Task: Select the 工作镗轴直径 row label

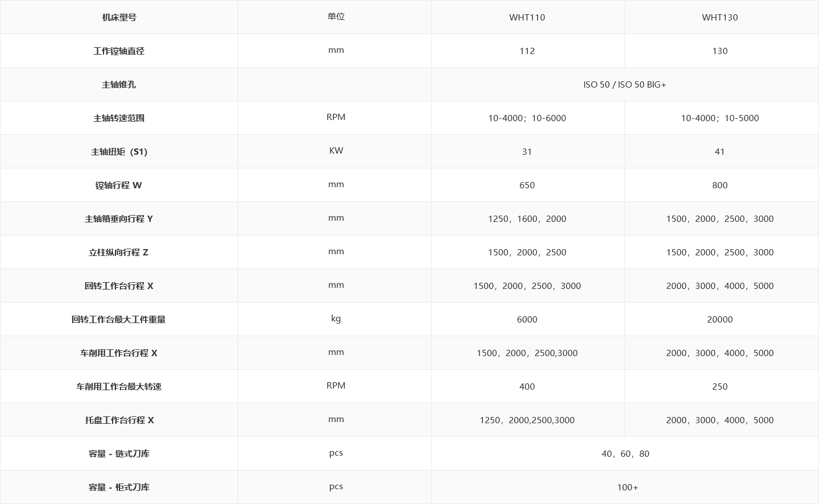Action: [x=119, y=51]
